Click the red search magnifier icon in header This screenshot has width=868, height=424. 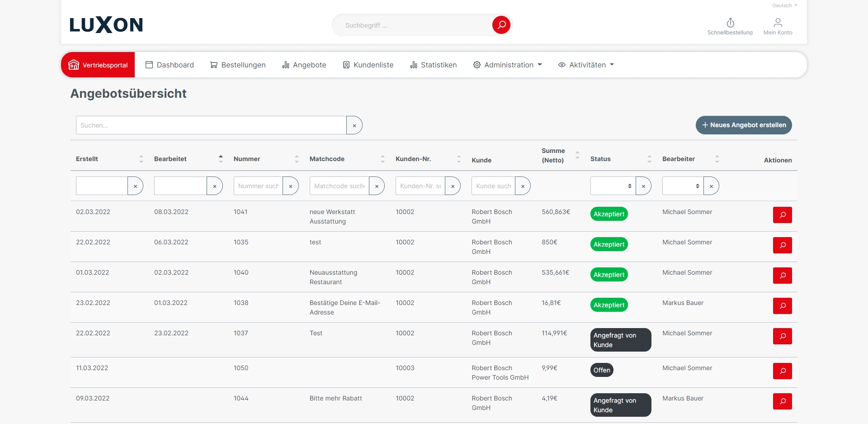pyautogui.click(x=501, y=25)
